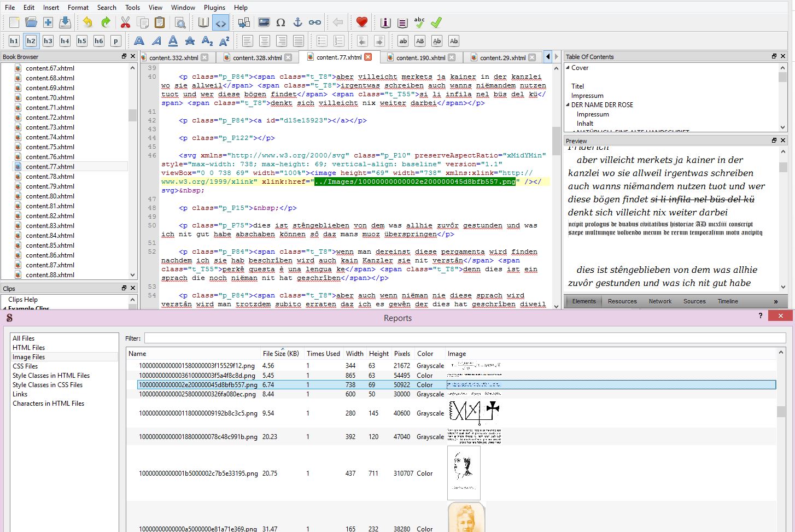Click the Book View open-book icon
This screenshot has height=532, width=795.
pos(203,23)
